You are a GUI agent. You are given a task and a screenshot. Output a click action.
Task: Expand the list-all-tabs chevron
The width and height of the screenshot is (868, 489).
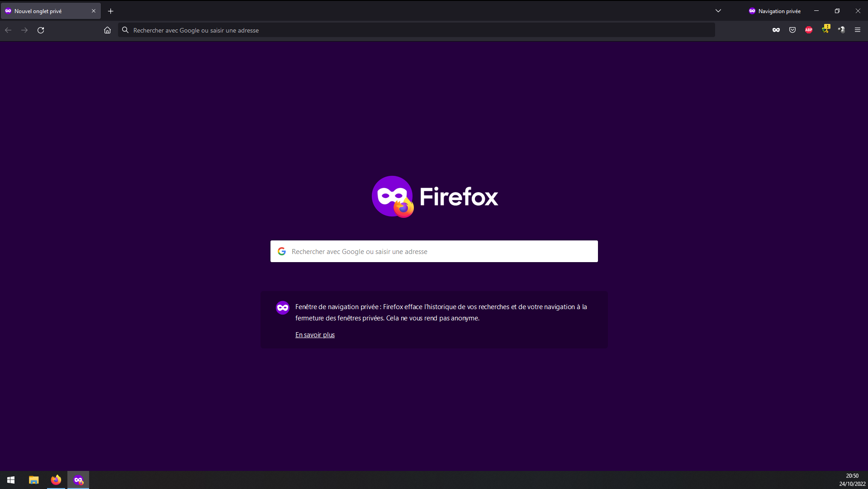pyautogui.click(x=718, y=11)
